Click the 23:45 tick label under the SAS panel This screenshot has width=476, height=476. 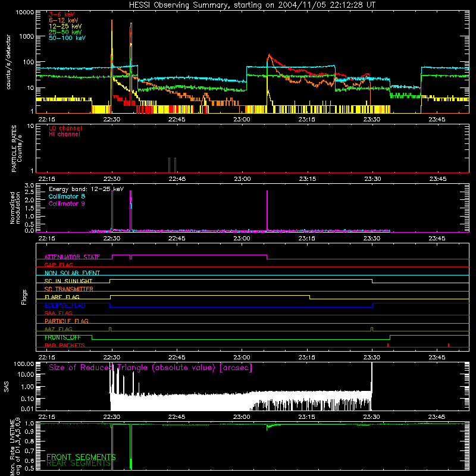coord(437,417)
